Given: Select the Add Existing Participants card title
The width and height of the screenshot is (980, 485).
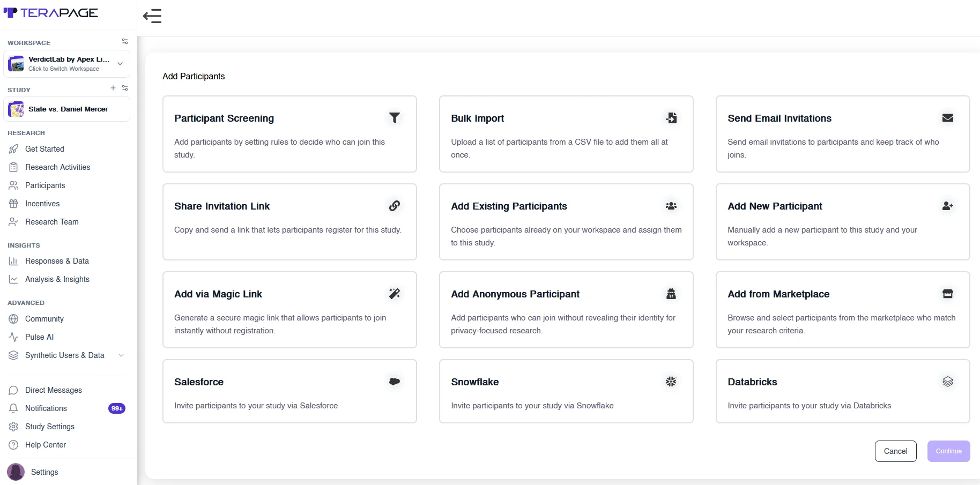Looking at the screenshot, I should [x=509, y=206].
